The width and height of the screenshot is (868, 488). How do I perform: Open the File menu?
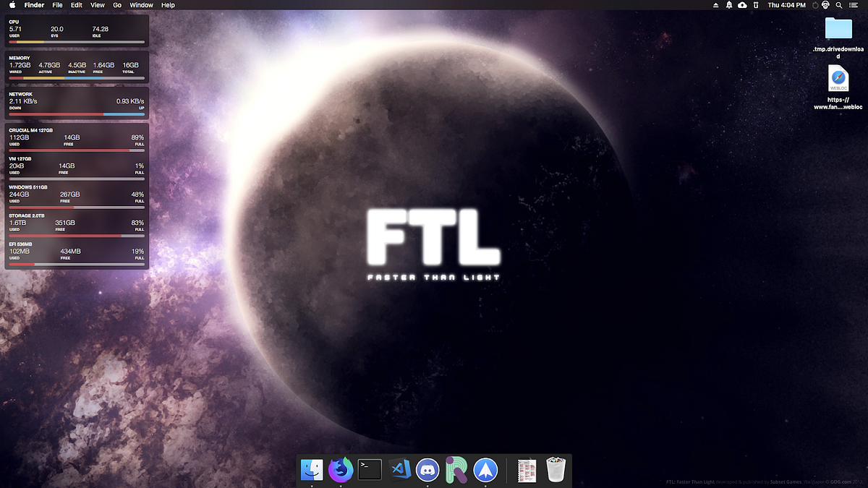[57, 5]
